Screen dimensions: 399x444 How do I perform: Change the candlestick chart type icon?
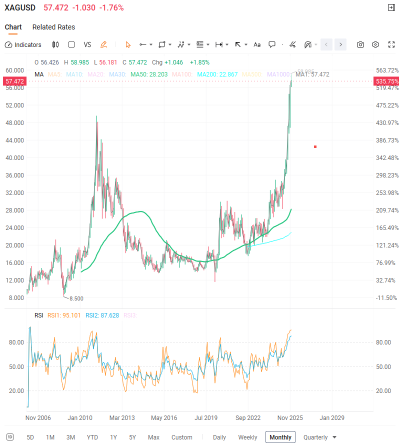pyautogui.click(x=55, y=45)
